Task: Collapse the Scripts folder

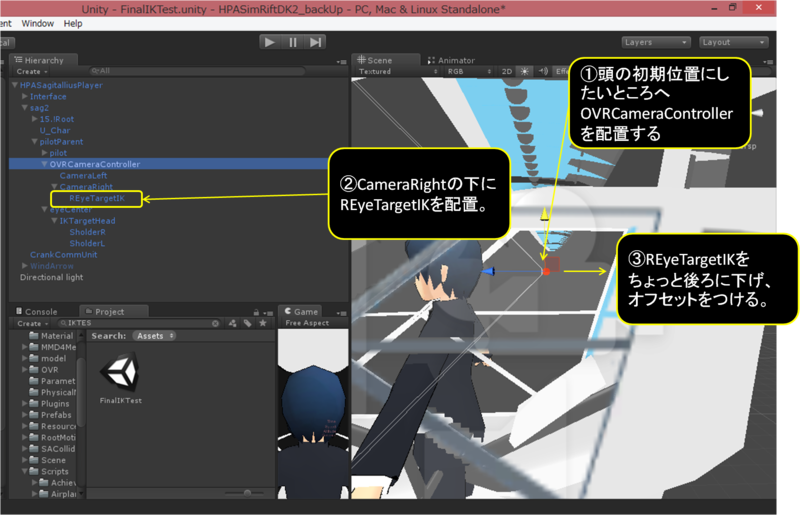Action: coord(24,471)
